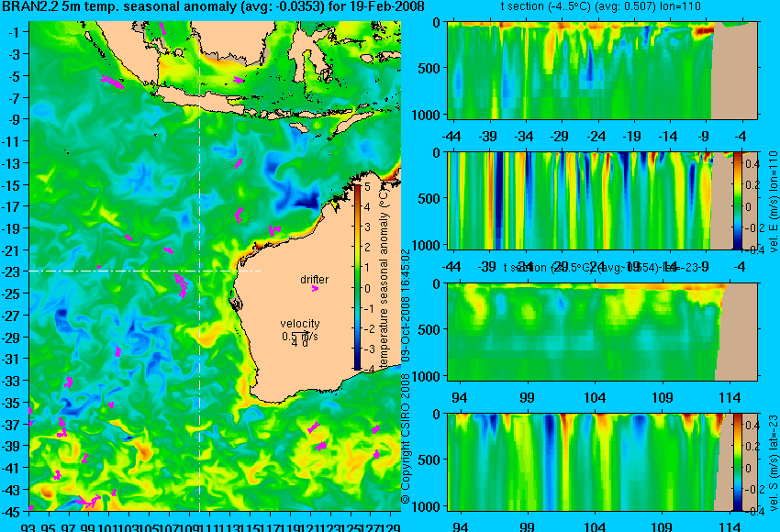This screenshot has width=780, height=532.
Task: Open the lat=-23 temperature section panel
Action: pos(602,332)
